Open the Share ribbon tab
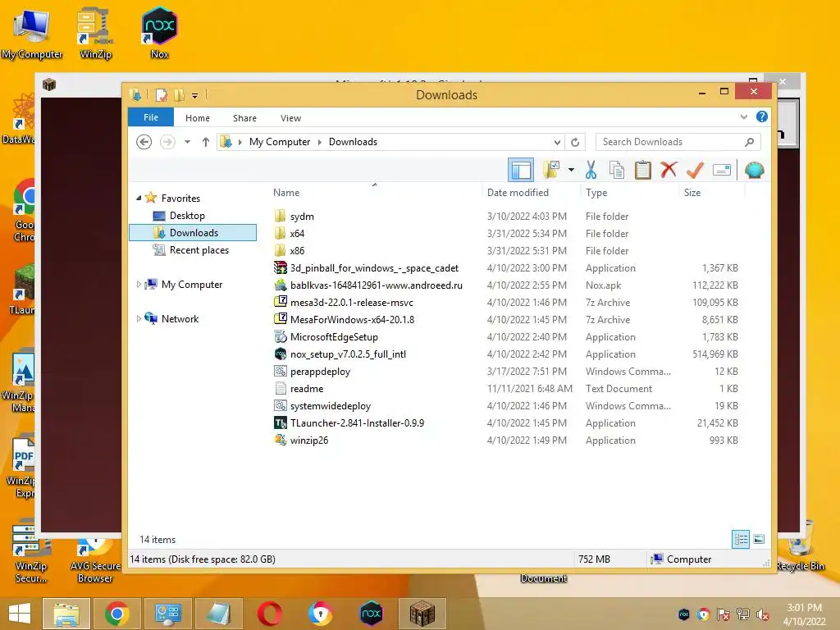Image resolution: width=840 pixels, height=630 pixels. (244, 118)
